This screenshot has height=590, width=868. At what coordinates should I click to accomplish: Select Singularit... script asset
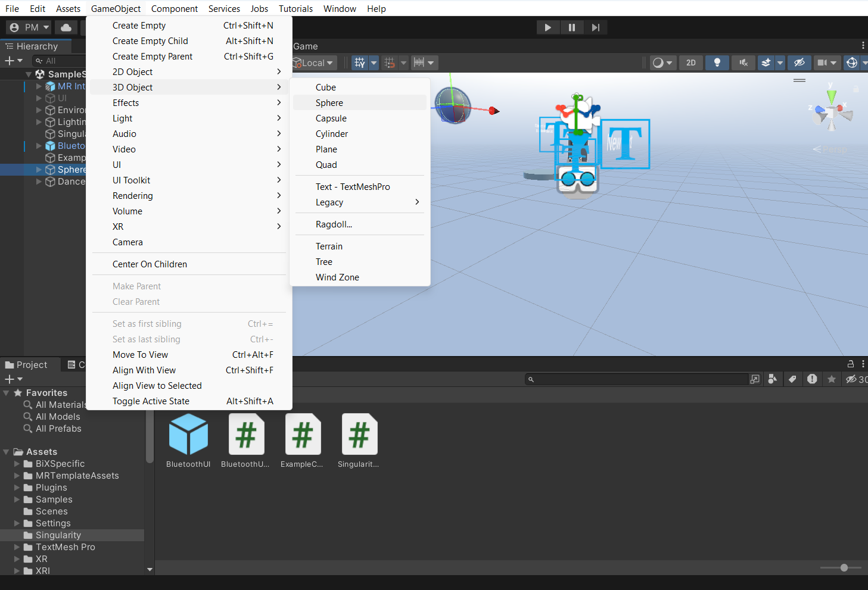(359, 441)
